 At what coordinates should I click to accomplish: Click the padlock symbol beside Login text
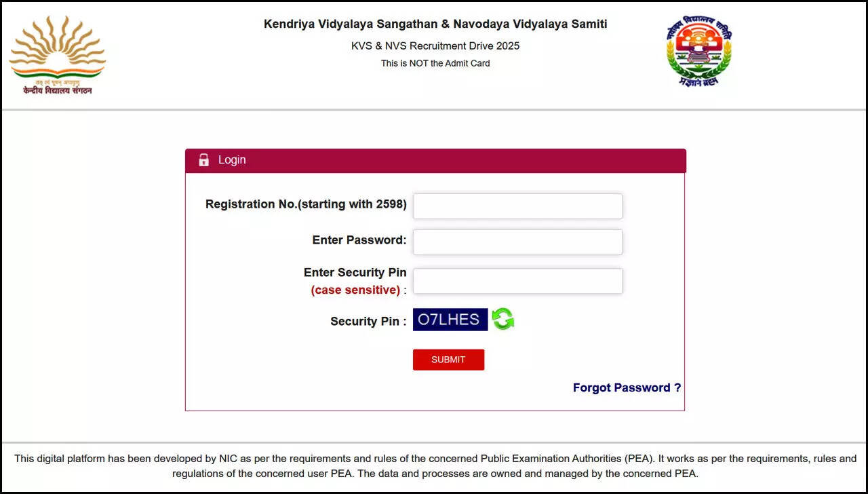point(203,160)
